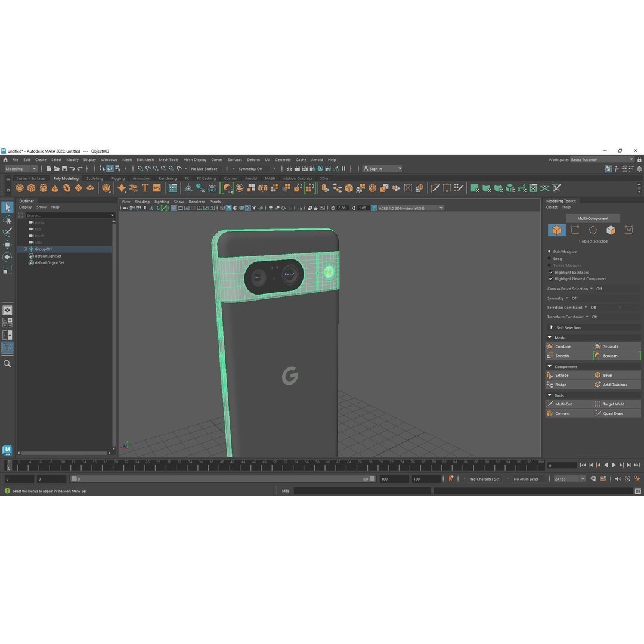The image size is (644, 644).
Task: Click the Super Shapes star icon
Action: [122, 188]
